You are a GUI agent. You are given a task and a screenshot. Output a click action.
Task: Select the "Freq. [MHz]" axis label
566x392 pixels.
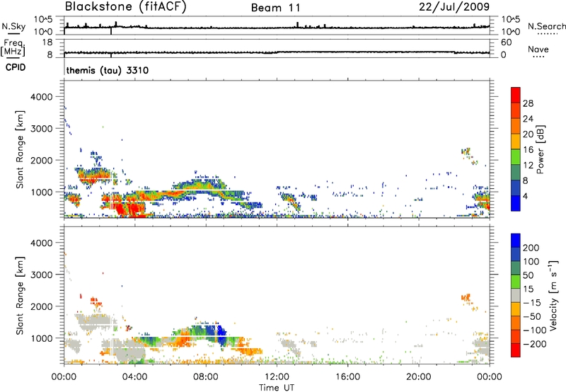click(x=13, y=47)
